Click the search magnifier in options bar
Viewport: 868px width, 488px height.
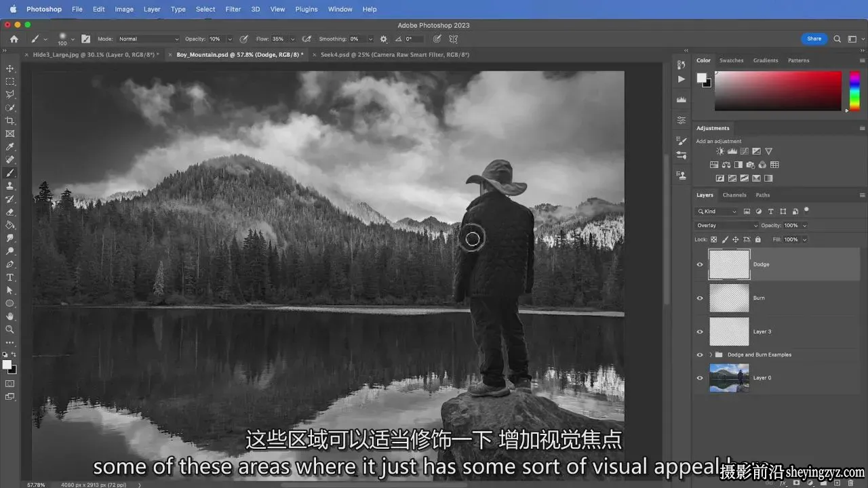coord(837,39)
